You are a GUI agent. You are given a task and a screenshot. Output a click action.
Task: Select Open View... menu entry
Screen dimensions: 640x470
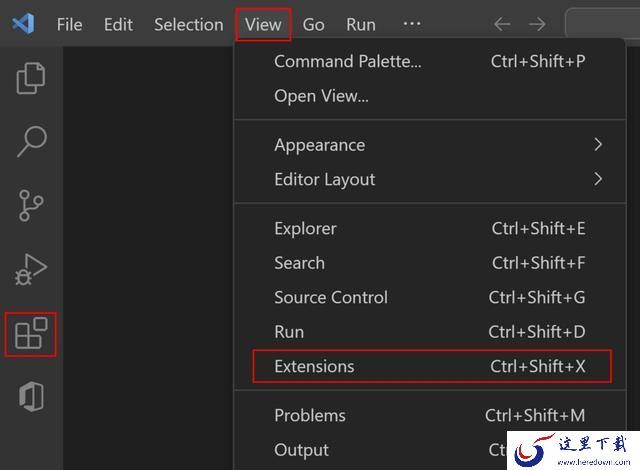coord(431,96)
